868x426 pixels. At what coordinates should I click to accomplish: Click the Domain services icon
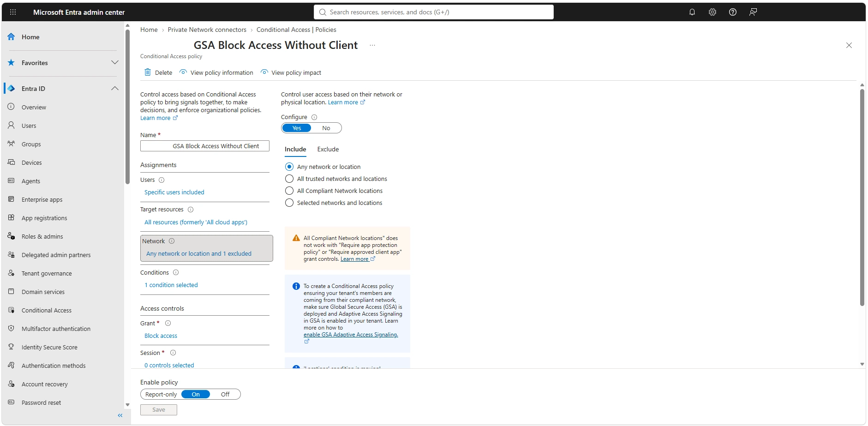11,292
